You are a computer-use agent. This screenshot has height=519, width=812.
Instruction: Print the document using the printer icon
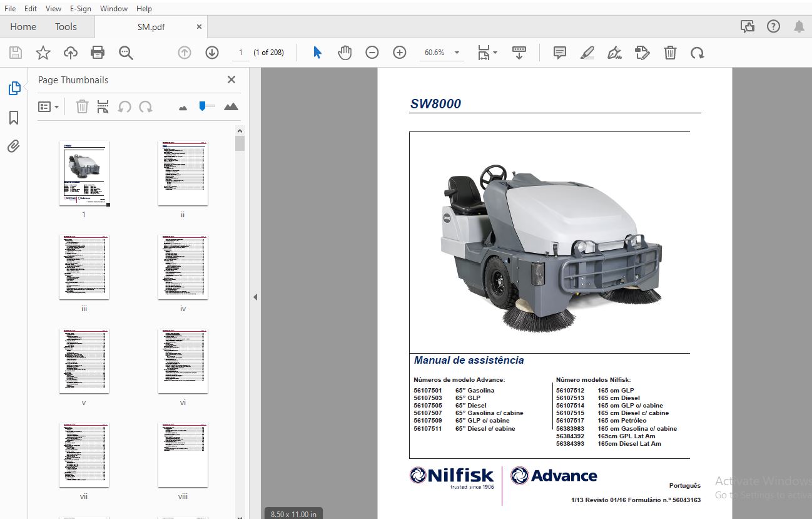(x=98, y=53)
